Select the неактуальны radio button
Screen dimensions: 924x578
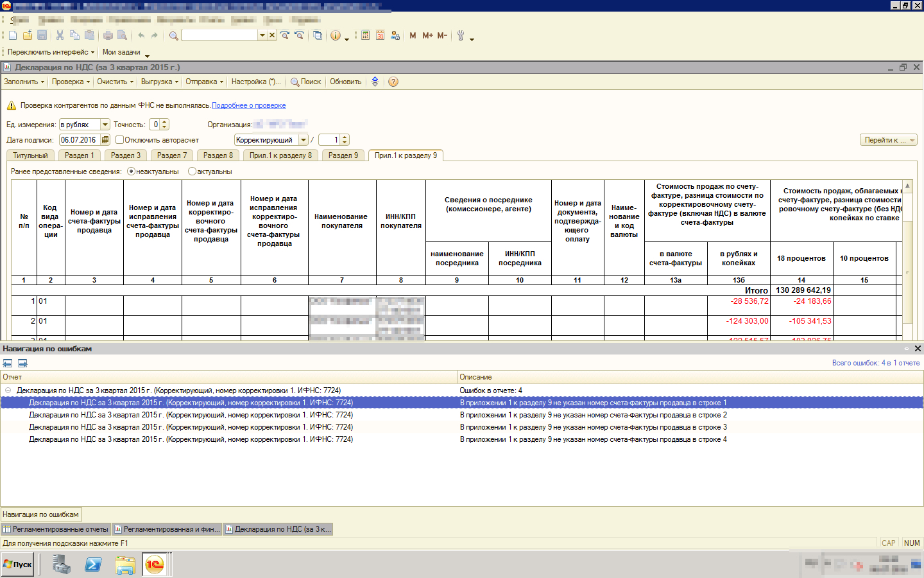[x=131, y=171]
